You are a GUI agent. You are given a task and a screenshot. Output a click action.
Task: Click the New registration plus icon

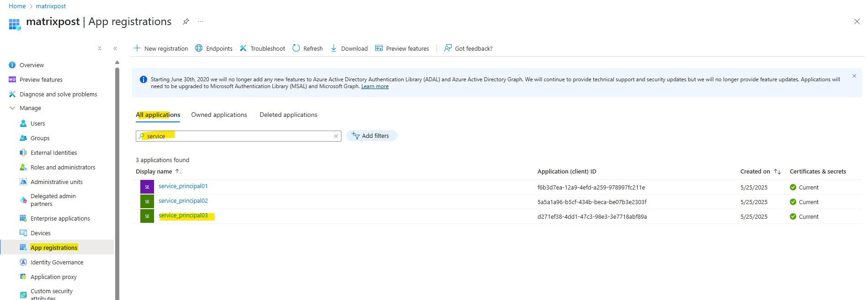coord(137,48)
